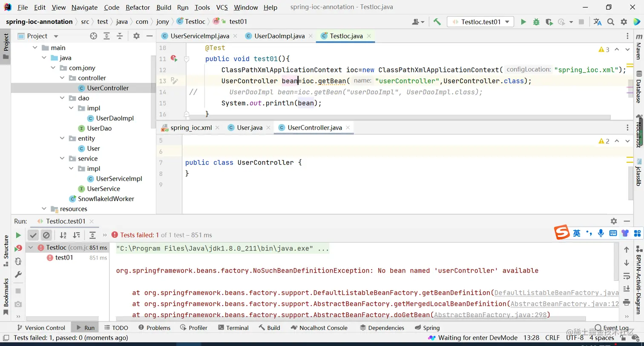Viewport: 644px width, 346px height.
Task: Switch Sogou input to Chinese/English mode
Action: pyautogui.click(x=577, y=233)
